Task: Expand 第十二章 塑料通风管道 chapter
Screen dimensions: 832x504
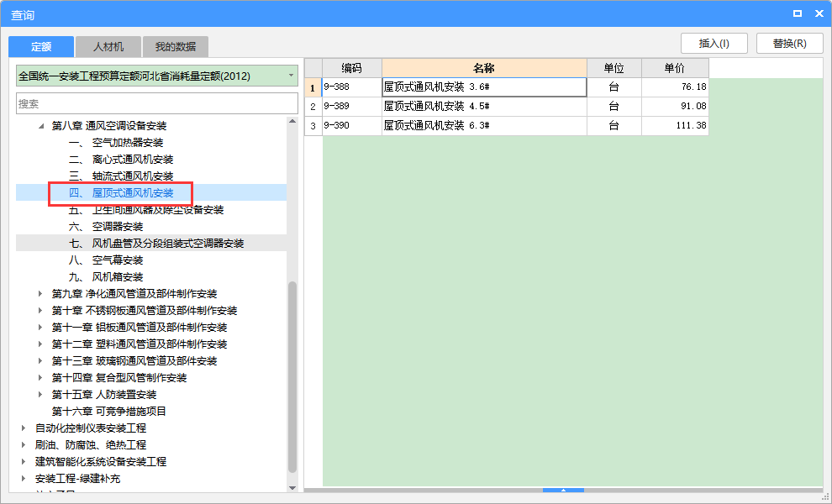Action: 40,344
